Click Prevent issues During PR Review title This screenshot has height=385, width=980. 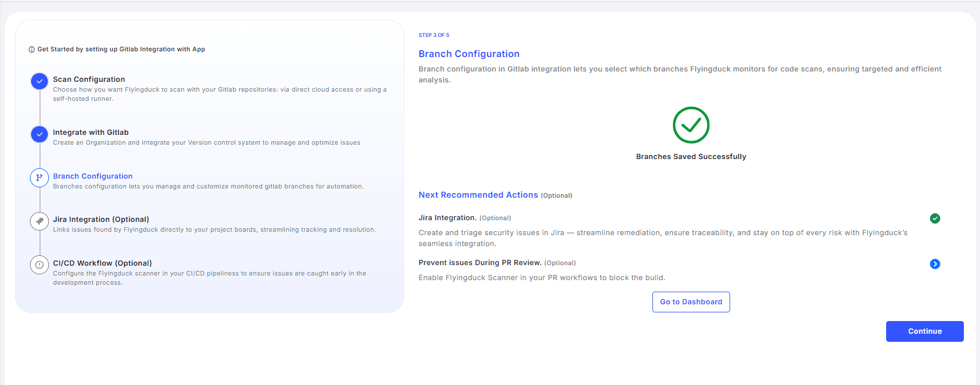click(x=480, y=263)
